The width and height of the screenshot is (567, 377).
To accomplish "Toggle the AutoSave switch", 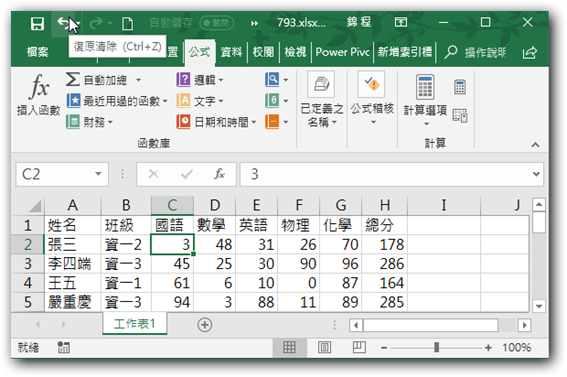I will tap(216, 23).
